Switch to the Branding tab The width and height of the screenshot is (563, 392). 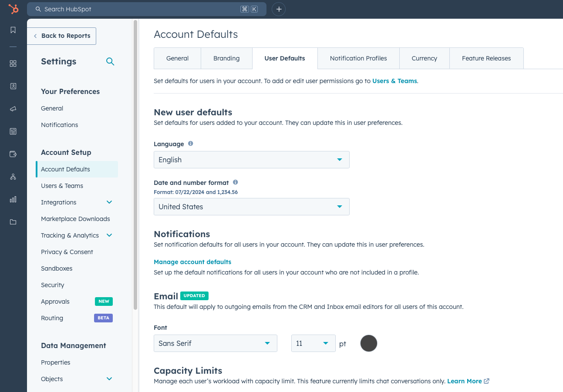[x=226, y=58]
